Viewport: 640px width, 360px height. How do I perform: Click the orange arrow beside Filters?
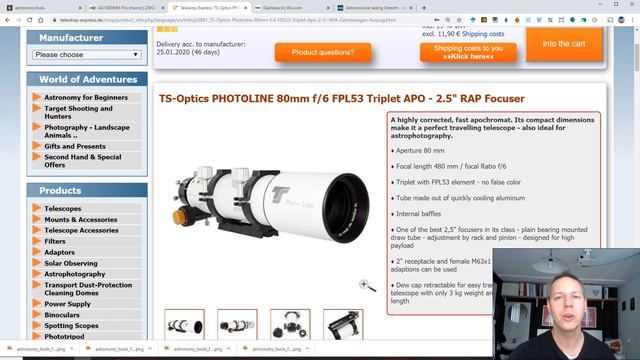click(37, 241)
